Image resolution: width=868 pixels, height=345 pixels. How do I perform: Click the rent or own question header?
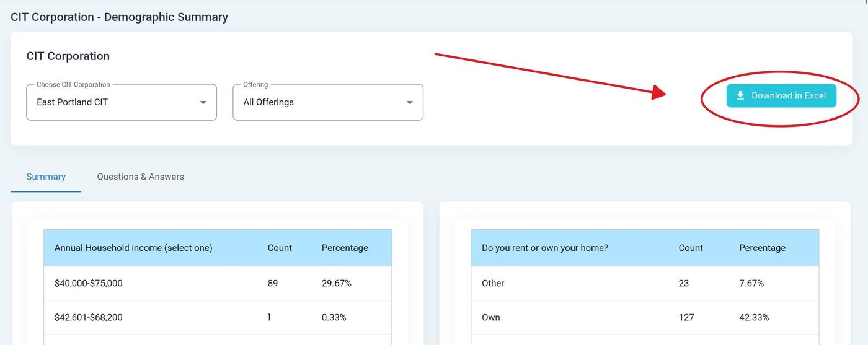tap(545, 248)
